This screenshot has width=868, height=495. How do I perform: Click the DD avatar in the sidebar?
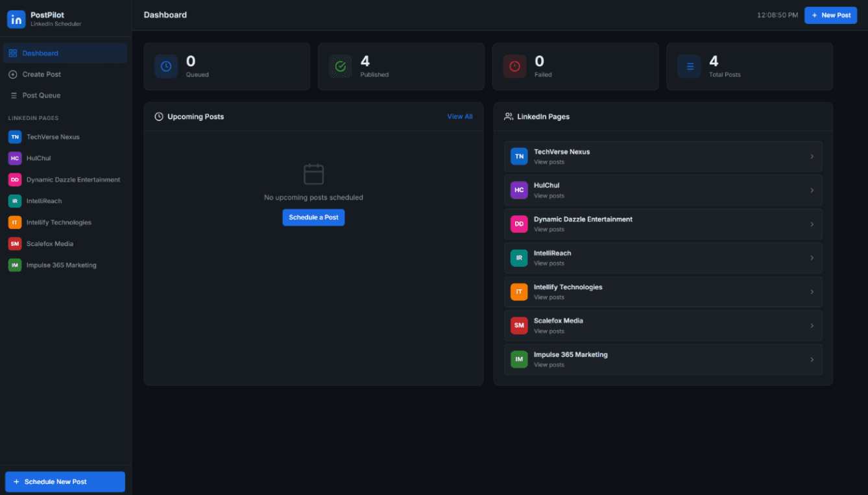tap(15, 180)
